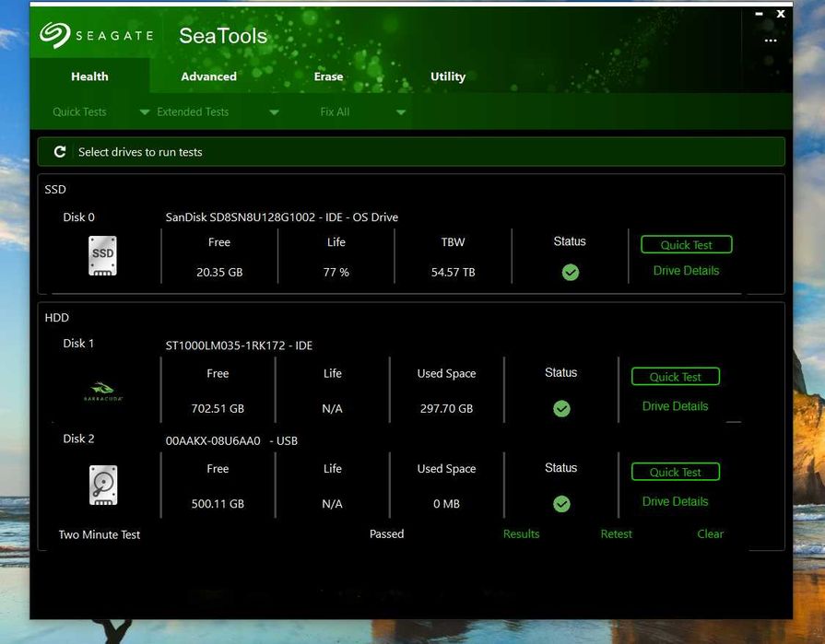Click the Two Minute Test label
This screenshot has width=825, height=644.
[100, 534]
